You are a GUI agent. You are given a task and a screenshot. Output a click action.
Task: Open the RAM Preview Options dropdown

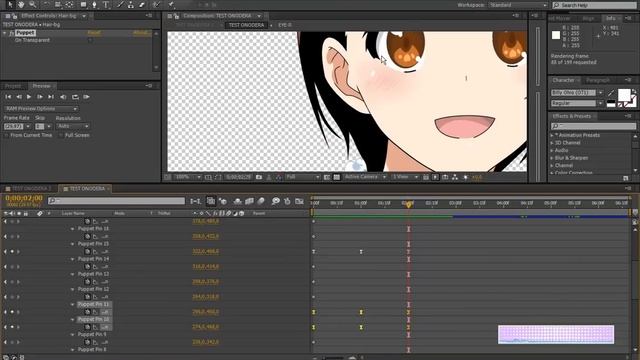point(40,109)
